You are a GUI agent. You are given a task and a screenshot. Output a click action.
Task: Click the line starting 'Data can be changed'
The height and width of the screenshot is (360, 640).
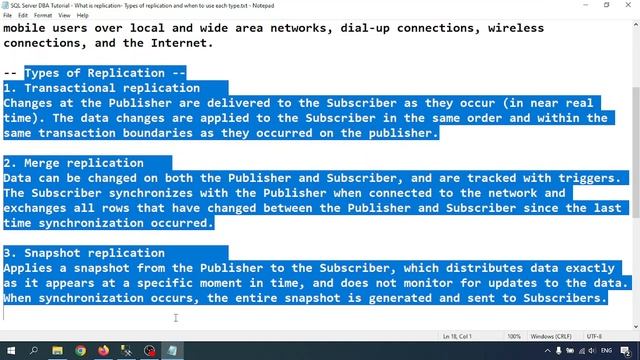(x=312, y=178)
